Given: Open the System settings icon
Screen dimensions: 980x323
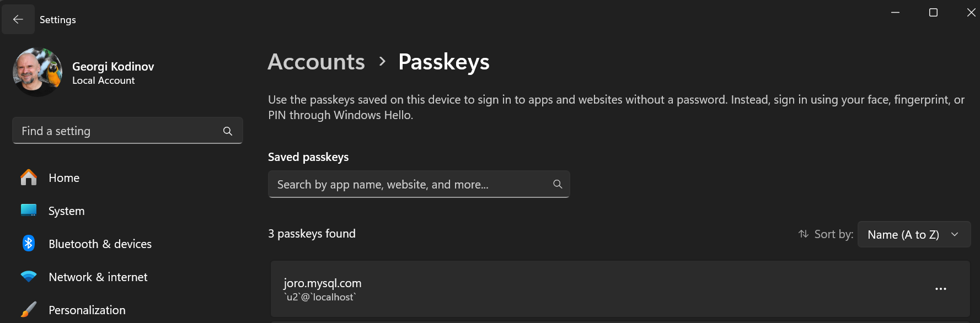Looking at the screenshot, I should [28, 211].
